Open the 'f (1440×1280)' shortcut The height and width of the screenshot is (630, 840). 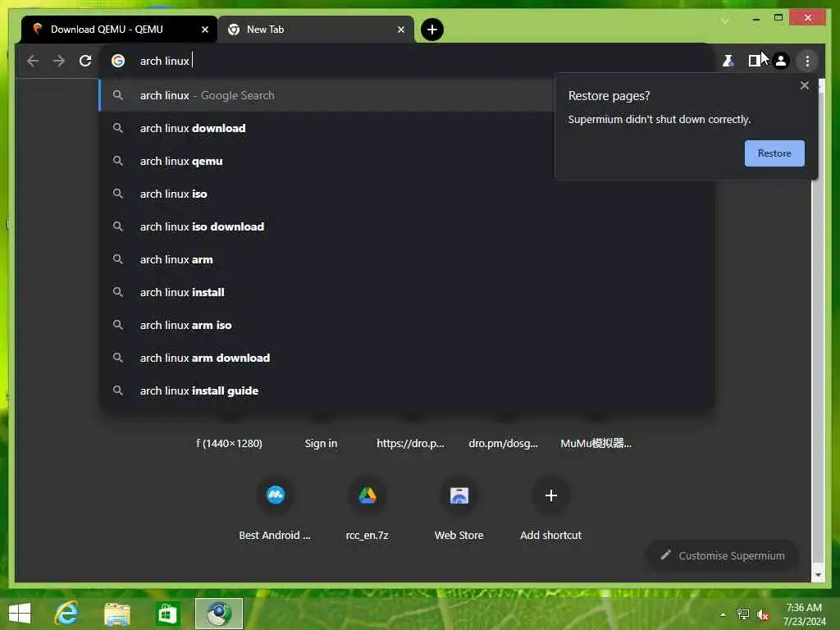(230, 444)
